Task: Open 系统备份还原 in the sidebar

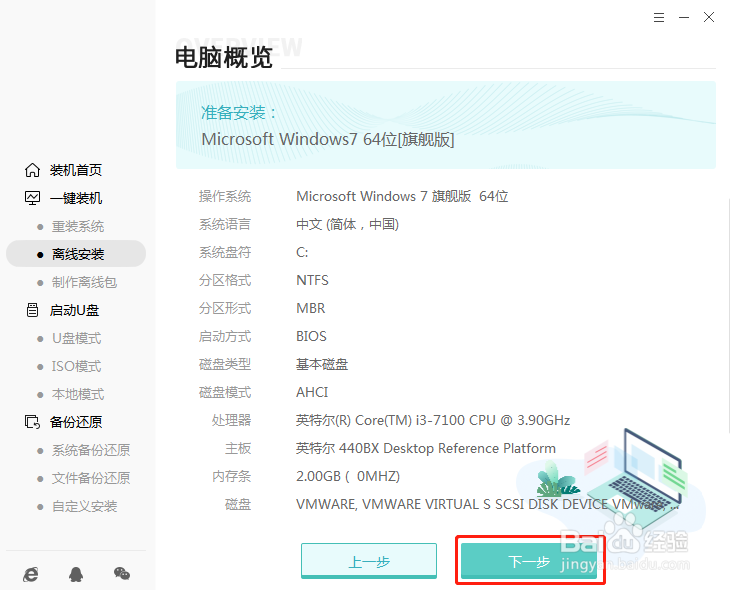Action: click(91, 450)
